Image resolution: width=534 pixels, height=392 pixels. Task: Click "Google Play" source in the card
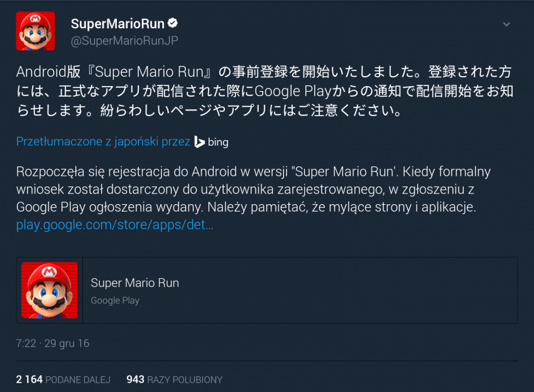coord(115,300)
